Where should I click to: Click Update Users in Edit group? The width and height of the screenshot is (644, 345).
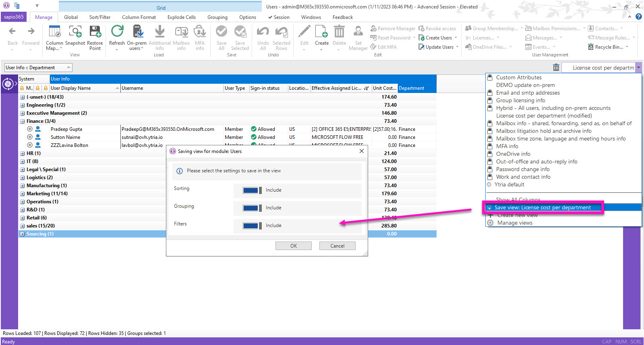pos(439,47)
